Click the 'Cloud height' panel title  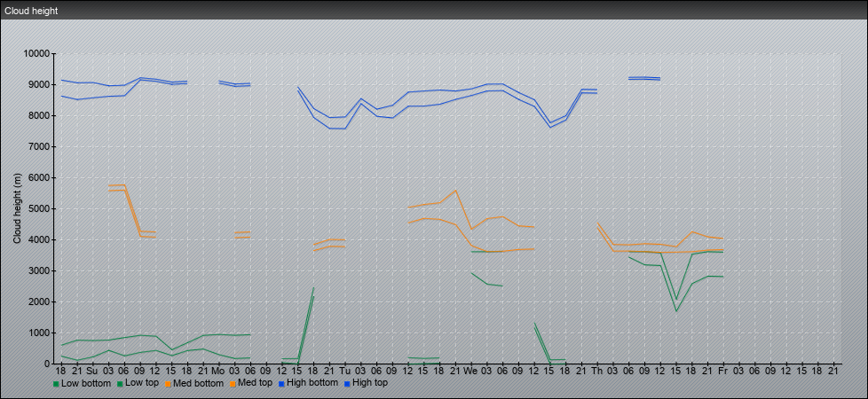(31, 11)
